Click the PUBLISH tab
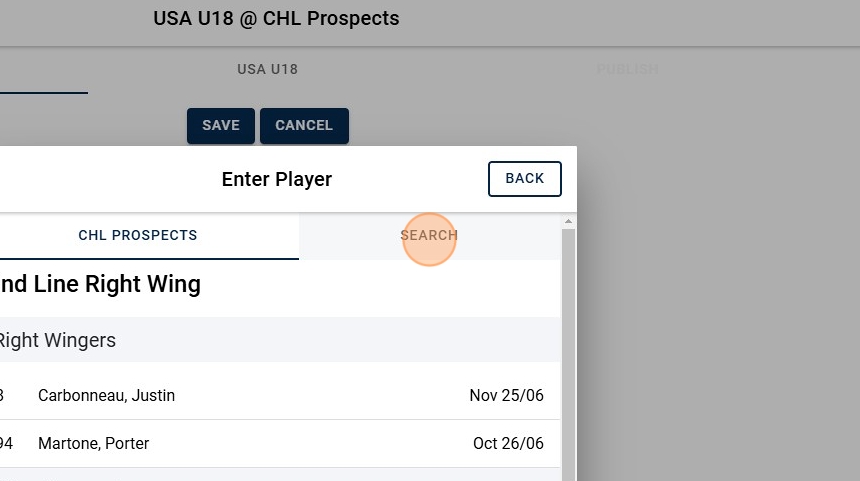The height and width of the screenshot is (481, 860). (x=627, y=70)
